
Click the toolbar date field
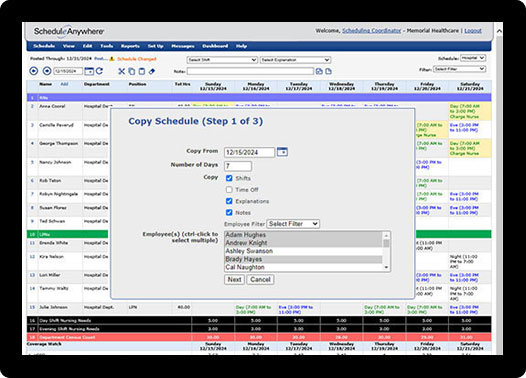[x=68, y=71]
